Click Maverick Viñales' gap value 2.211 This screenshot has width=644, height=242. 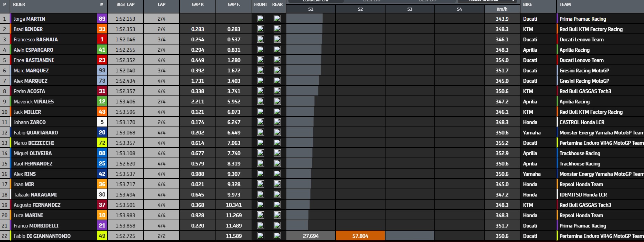pyautogui.click(x=198, y=101)
